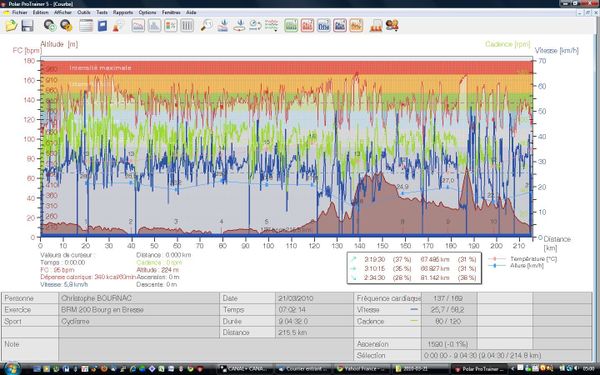Select the vertical columns view icon
The height and width of the screenshot is (375, 600).
(187, 26)
